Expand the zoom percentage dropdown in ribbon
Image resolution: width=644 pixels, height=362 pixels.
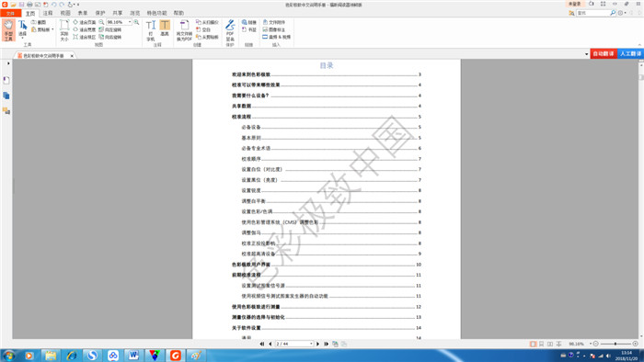130,22
